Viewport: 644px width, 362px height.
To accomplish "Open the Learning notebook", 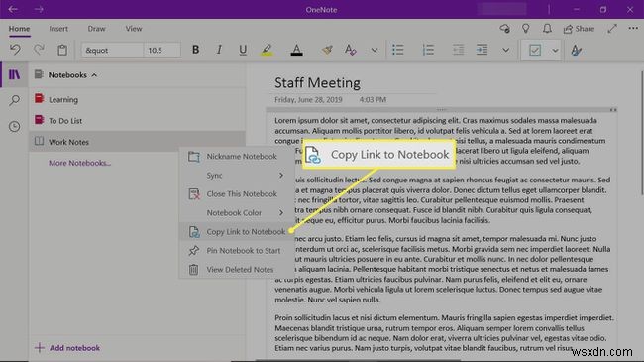I will click(x=138, y=99).
